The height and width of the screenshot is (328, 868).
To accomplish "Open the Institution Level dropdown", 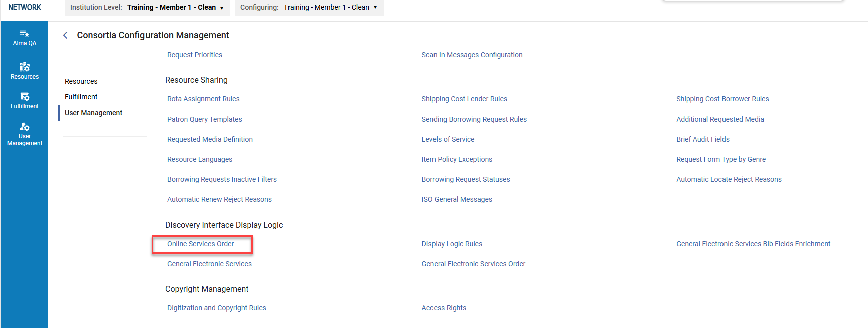I will click(148, 8).
